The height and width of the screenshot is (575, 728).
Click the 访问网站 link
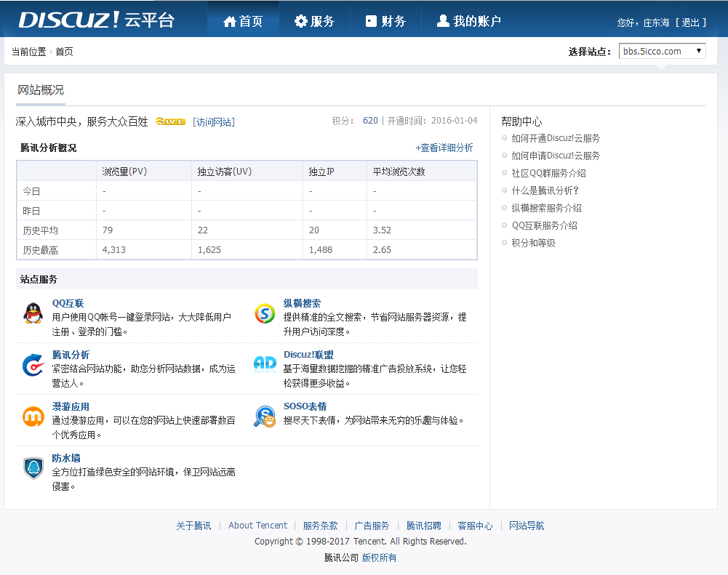click(x=214, y=121)
